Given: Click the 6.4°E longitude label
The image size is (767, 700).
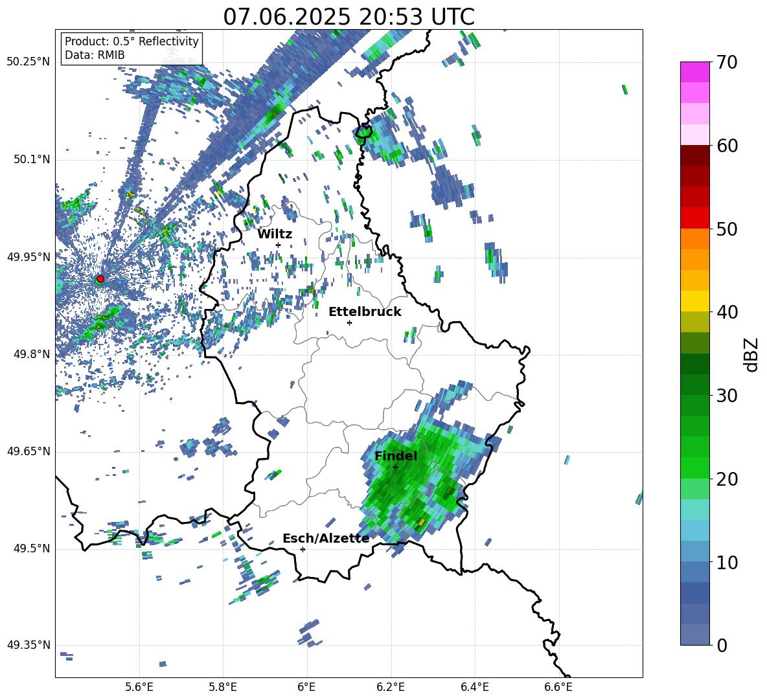Looking at the screenshot, I should [x=475, y=687].
